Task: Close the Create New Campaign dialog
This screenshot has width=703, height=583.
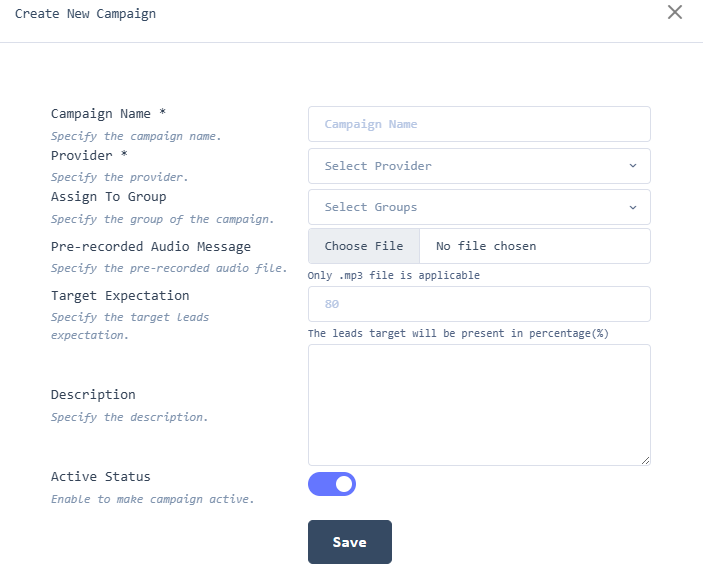Action: click(x=675, y=12)
